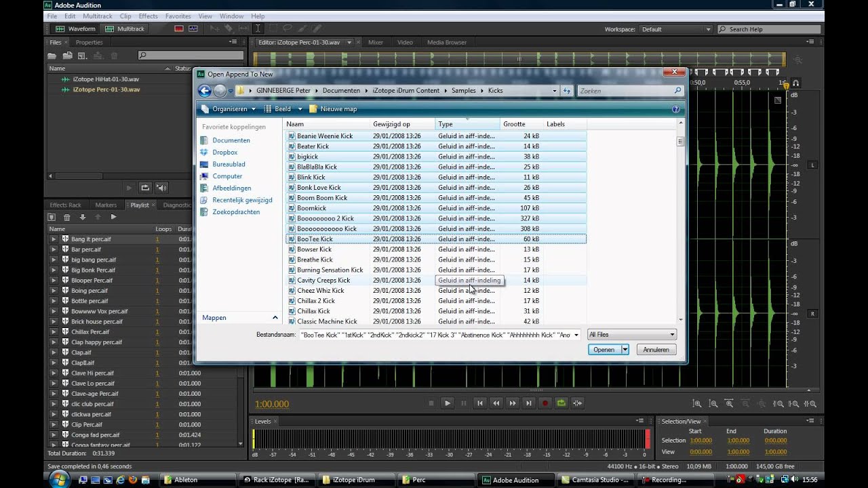Image resolution: width=868 pixels, height=488 pixels.
Task: Open the Editor file dropdown arrow
Action: pos(349,42)
